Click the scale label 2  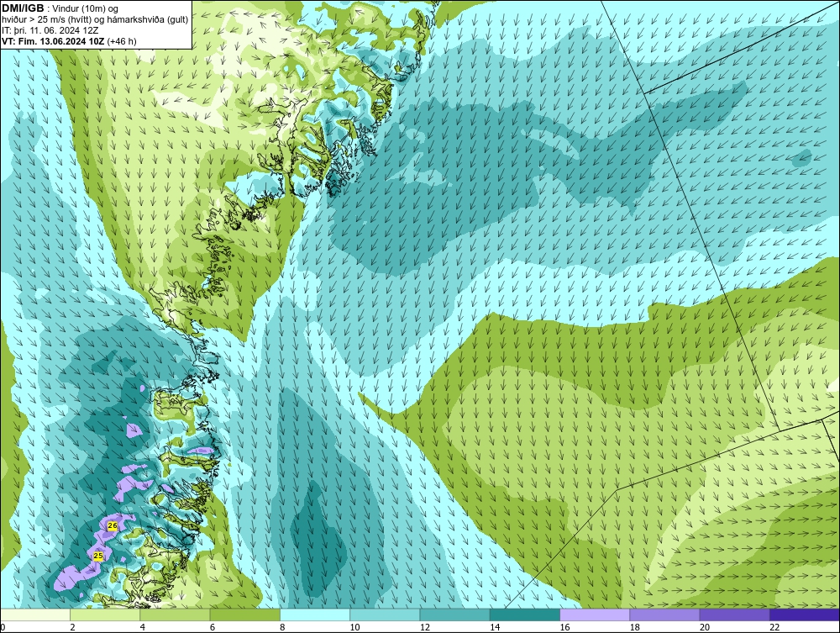point(73,627)
